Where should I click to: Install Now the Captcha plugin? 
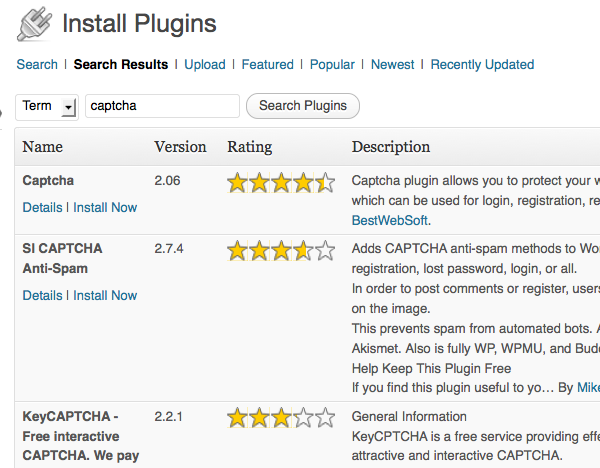coord(105,207)
